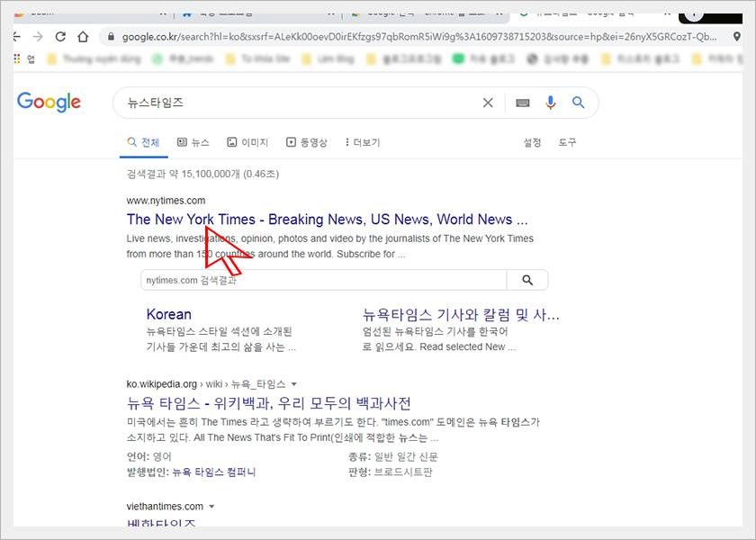Screen dimensions: 756x540
Task: Click the 검색결과 약 15,100,000개 stats text
Action: click(202, 174)
